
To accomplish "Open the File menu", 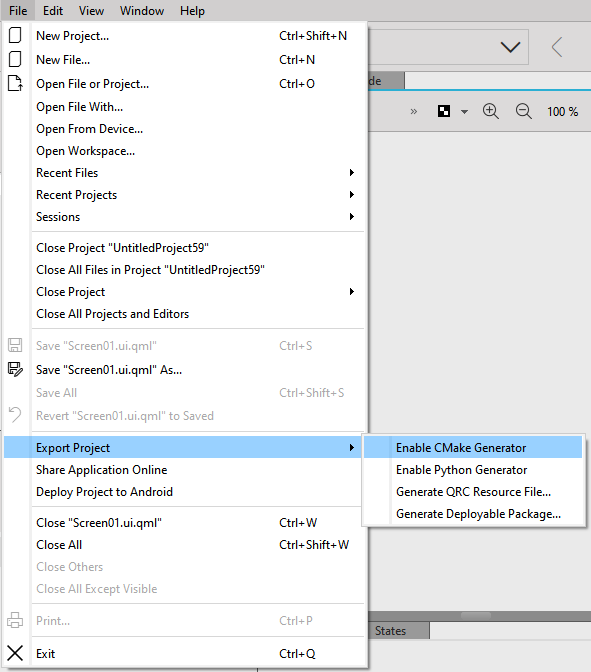I will click(18, 11).
